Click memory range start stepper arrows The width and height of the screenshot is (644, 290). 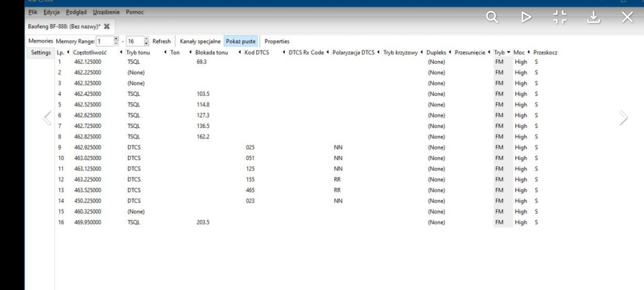[x=116, y=41]
